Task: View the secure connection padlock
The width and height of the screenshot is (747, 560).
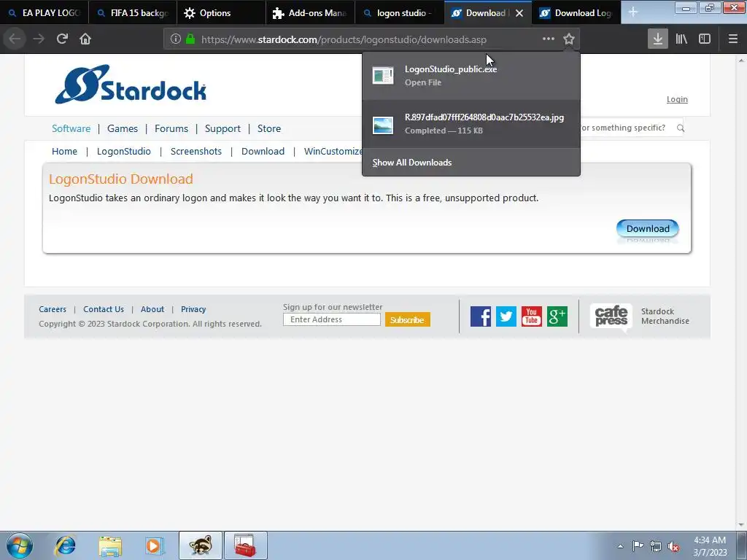Action: coord(190,39)
